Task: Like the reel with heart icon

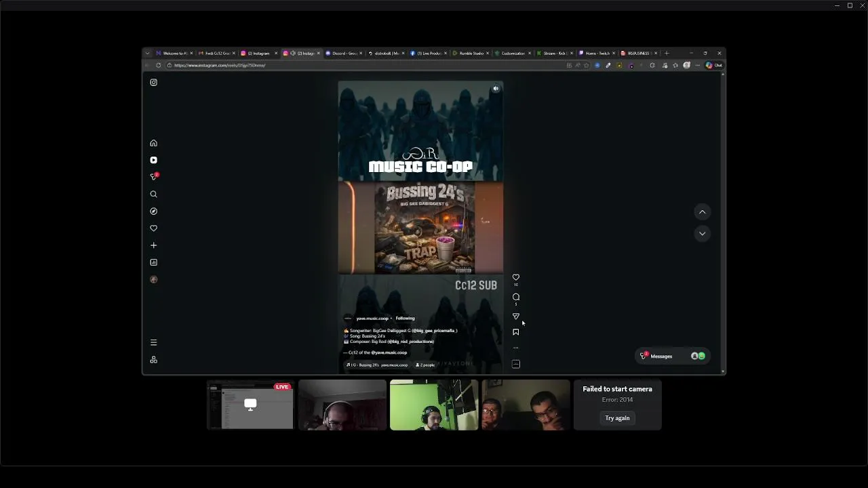Action: (516, 277)
